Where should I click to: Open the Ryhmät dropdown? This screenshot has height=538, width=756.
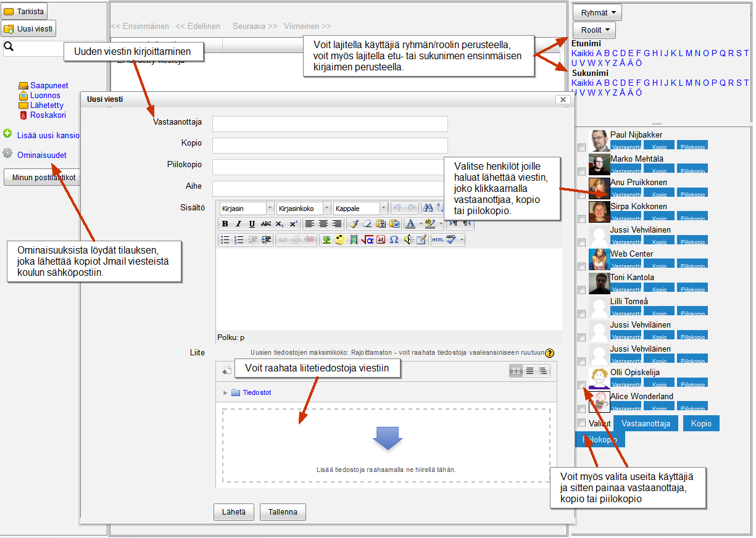597,13
